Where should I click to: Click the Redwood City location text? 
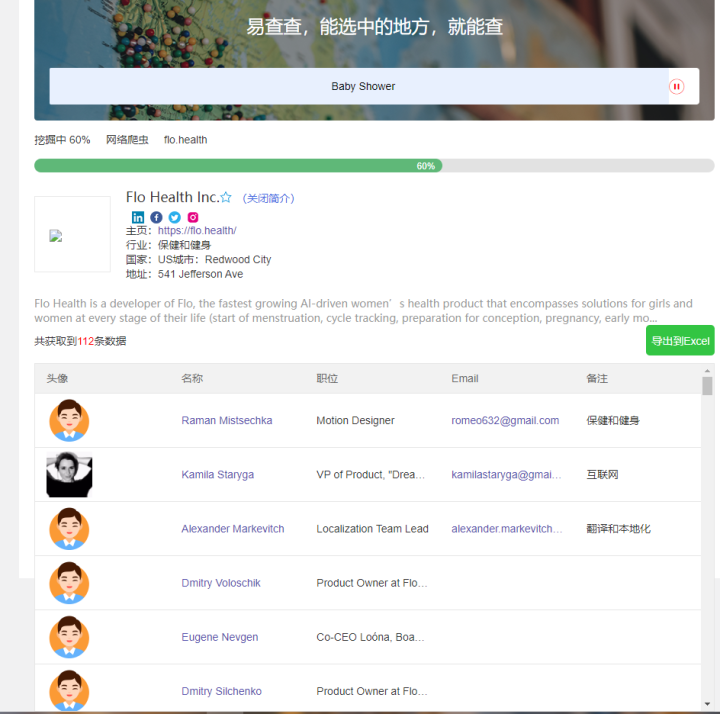coord(238,259)
